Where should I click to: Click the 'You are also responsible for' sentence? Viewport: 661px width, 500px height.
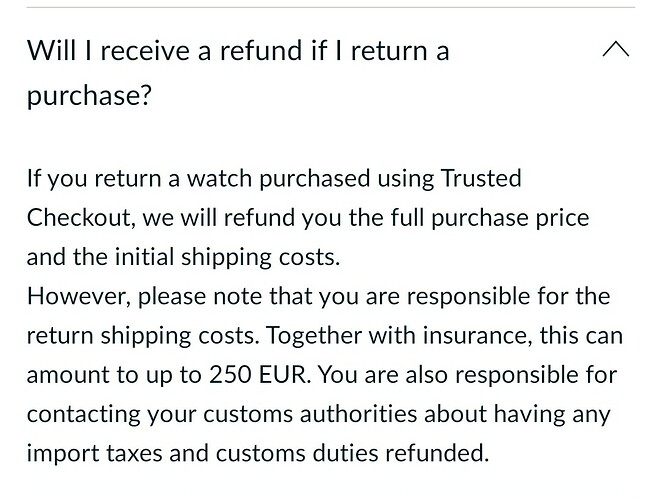tap(467, 374)
